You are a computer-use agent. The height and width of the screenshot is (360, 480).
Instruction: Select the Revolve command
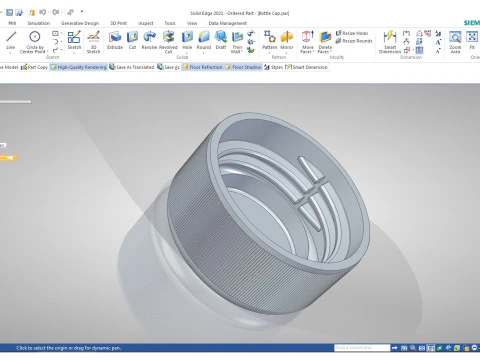(x=149, y=40)
